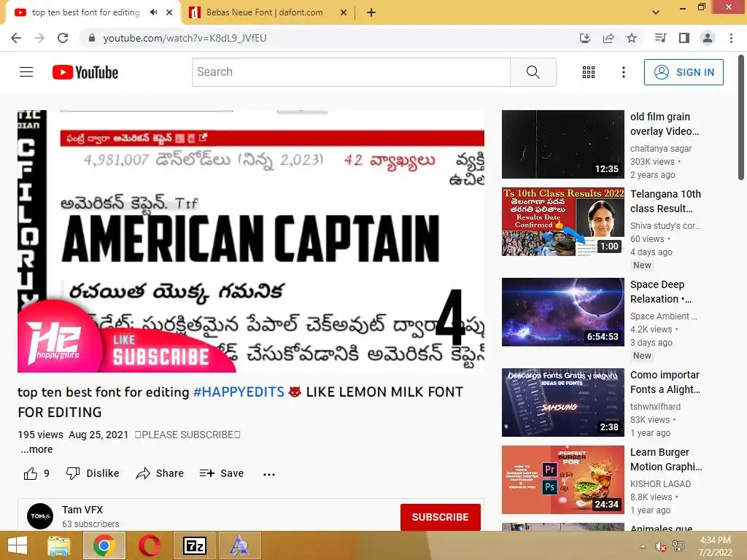Focus the YouTube Search field
The height and width of the screenshot is (560, 747).
click(x=351, y=72)
